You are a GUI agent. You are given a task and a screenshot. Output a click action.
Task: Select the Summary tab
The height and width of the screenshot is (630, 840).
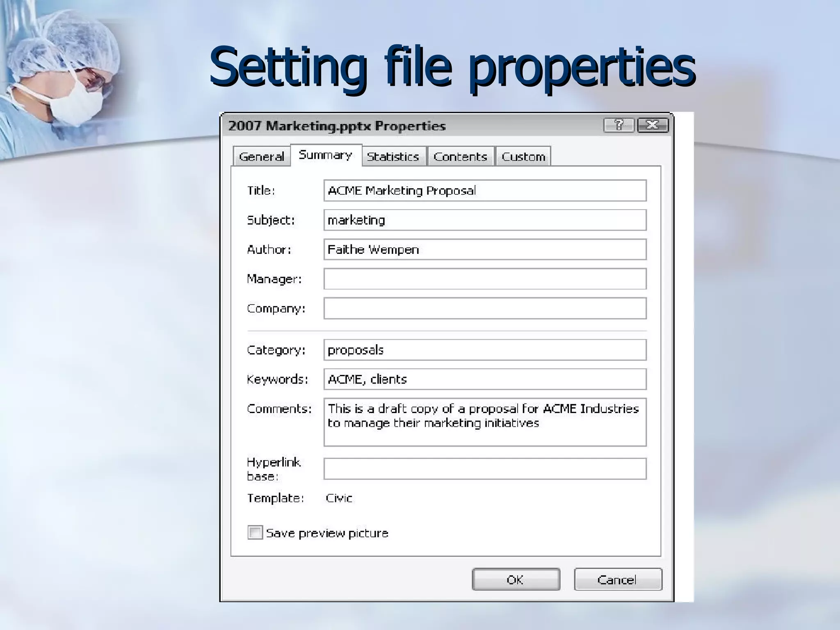(326, 155)
